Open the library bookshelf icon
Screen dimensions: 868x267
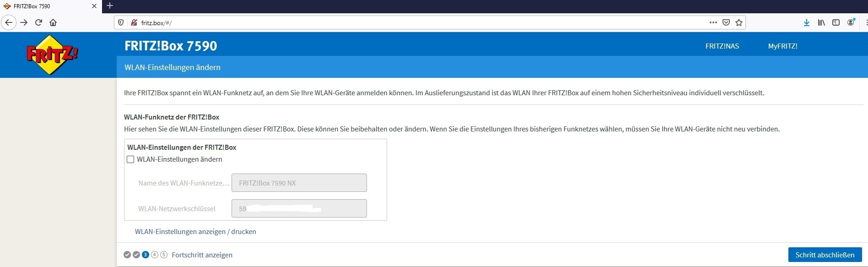tap(821, 22)
